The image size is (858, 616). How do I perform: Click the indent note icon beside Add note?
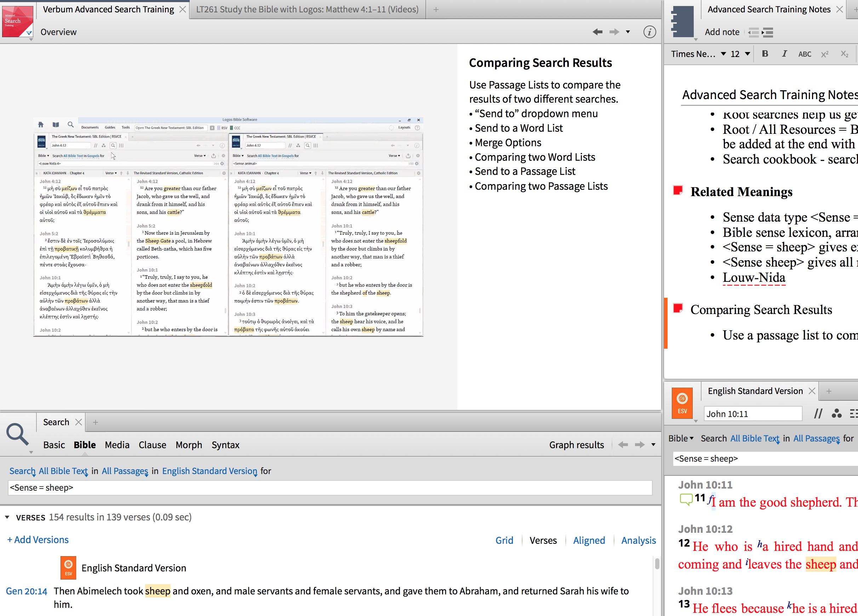pos(768,32)
